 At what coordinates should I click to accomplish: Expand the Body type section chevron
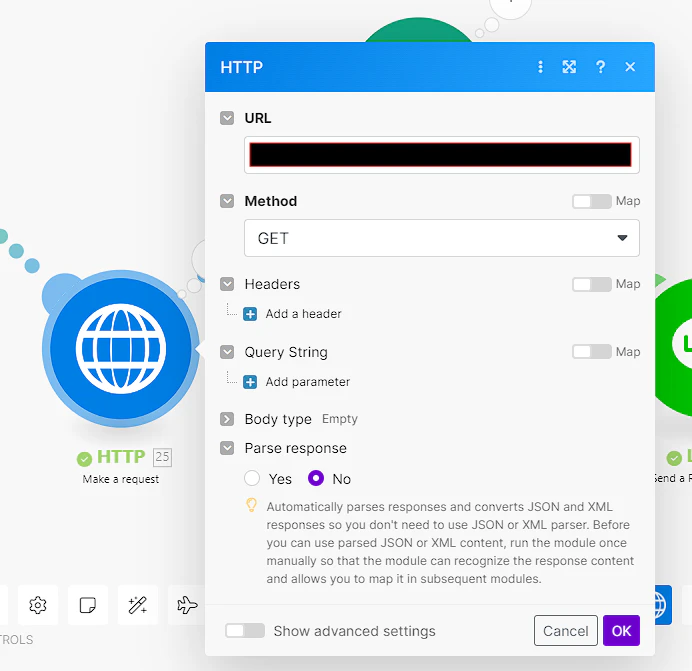click(227, 419)
